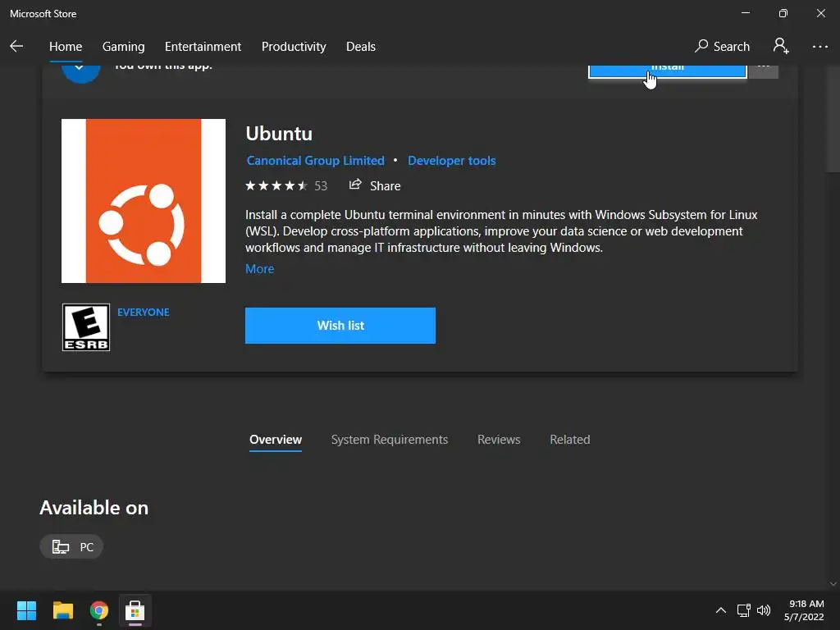Image resolution: width=840 pixels, height=630 pixels.
Task: Click the PC availability chip
Action: [71, 547]
